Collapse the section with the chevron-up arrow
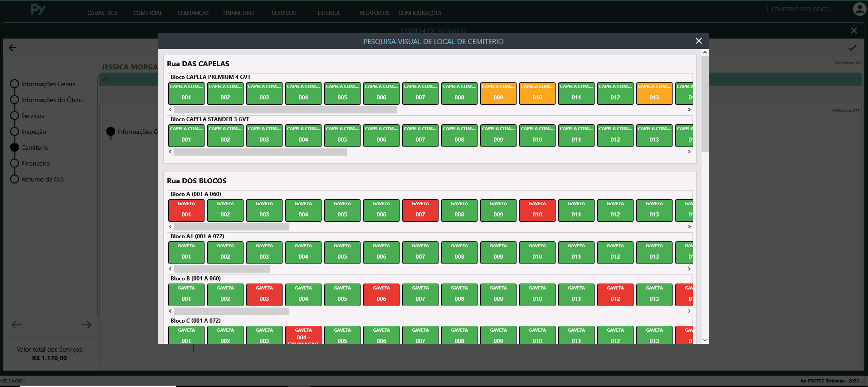 click(x=106, y=79)
